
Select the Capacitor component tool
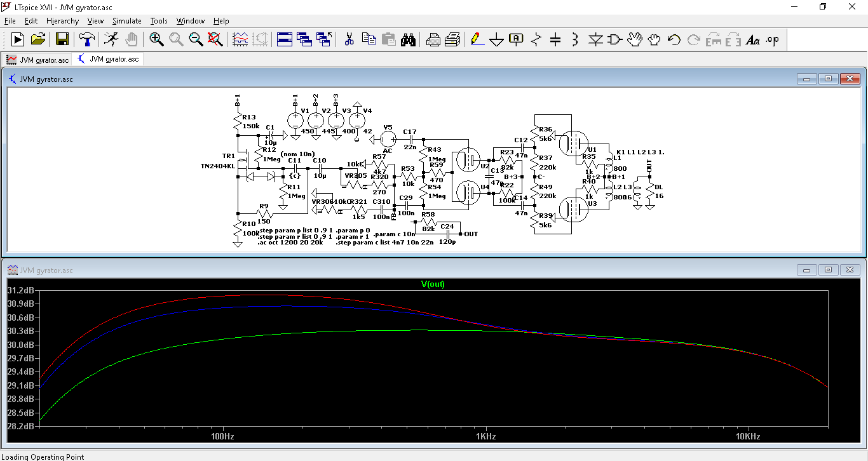coord(555,39)
